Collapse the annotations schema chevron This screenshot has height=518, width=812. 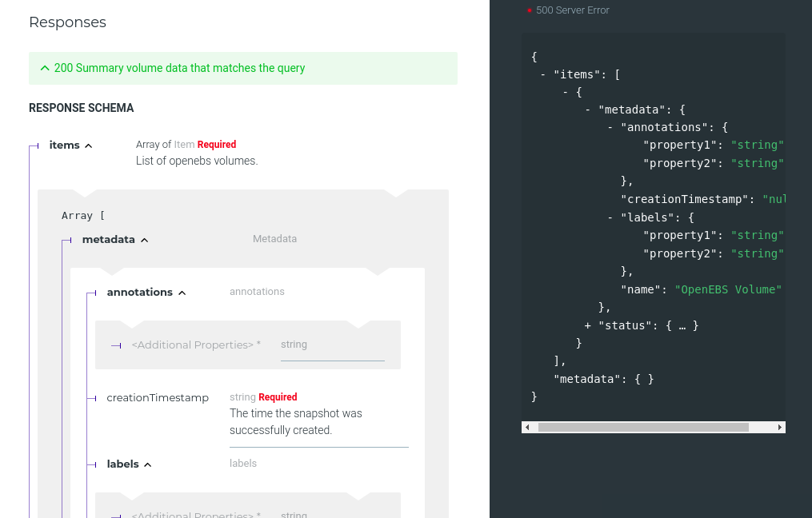(x=182, y=292)
